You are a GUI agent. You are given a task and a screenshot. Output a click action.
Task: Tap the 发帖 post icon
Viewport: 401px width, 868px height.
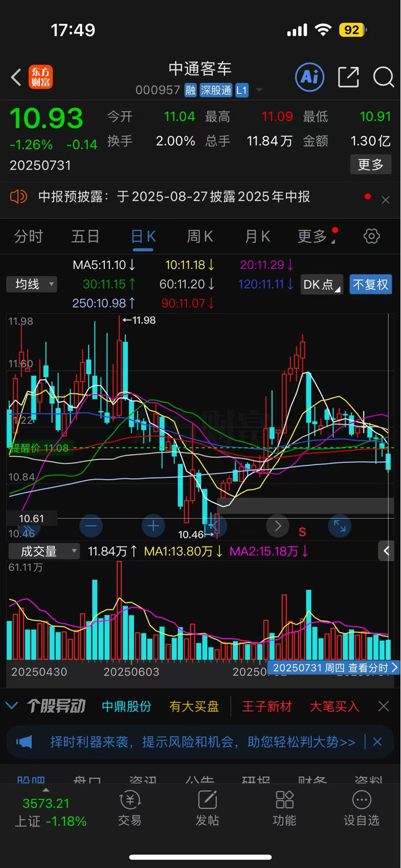click(207, 809)
